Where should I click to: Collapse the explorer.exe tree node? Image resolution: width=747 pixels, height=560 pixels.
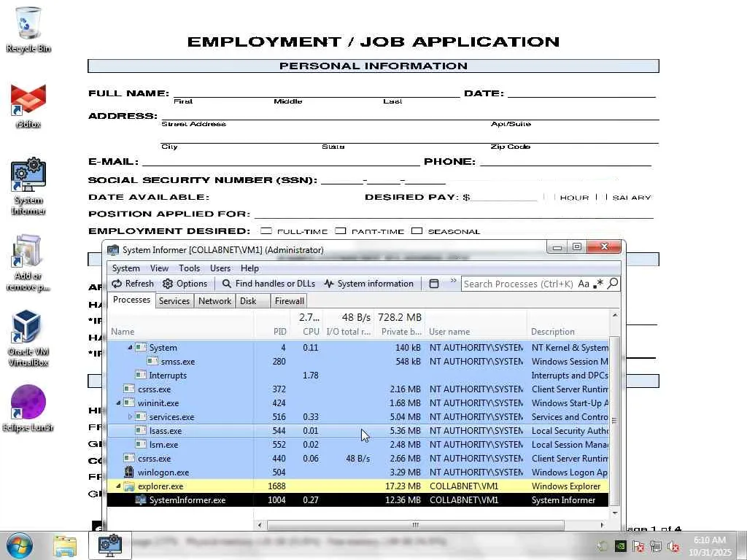pyautogui.click(x=119, y=486)
